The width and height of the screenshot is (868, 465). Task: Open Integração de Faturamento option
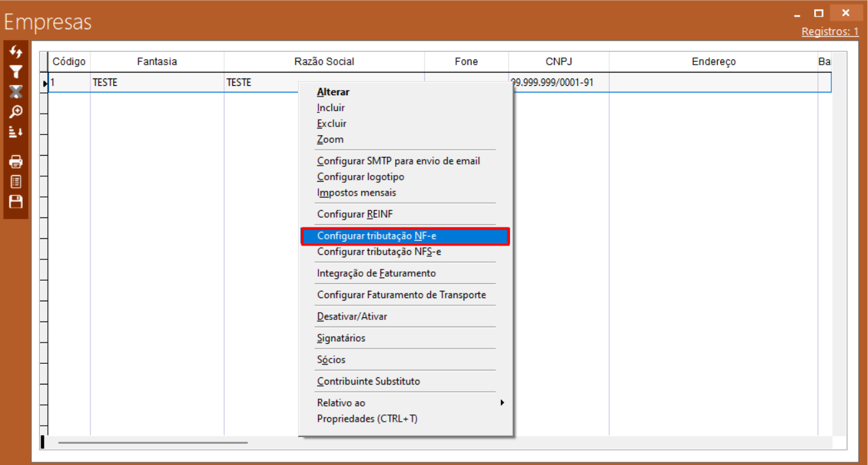click(x=376, y=273)
